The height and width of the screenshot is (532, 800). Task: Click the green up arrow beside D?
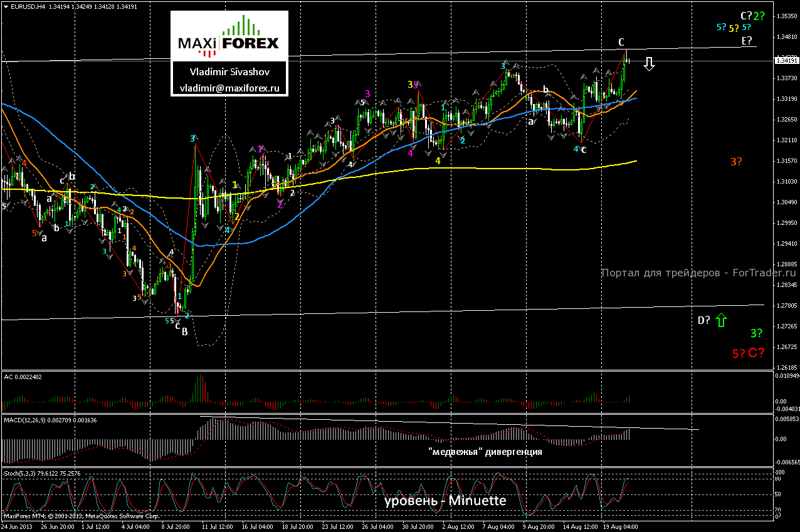click(x=721, y=320)
